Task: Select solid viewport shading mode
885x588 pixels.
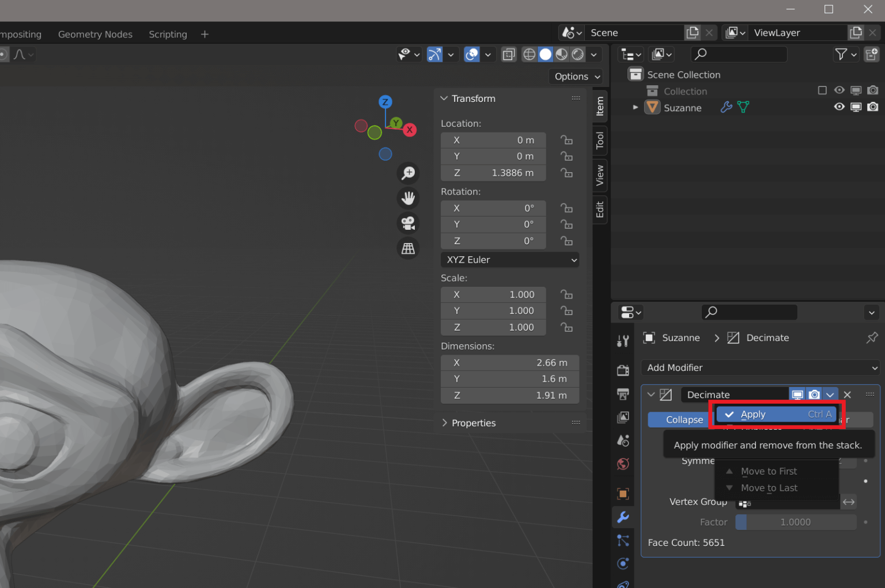Action: pos(545,54)
